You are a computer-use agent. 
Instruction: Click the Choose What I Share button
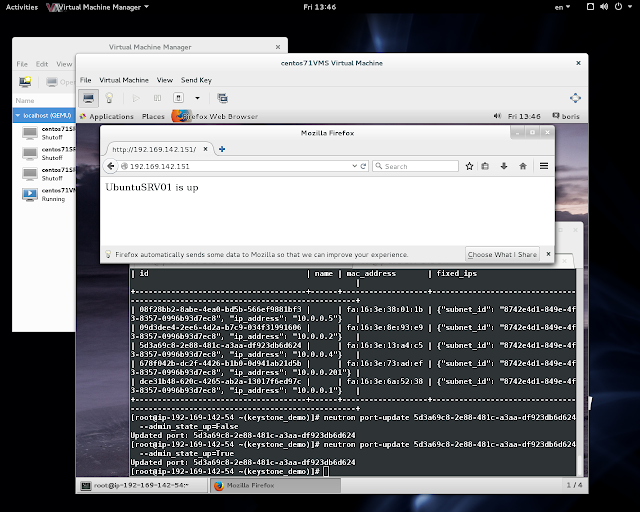click(x=502, y=254)
